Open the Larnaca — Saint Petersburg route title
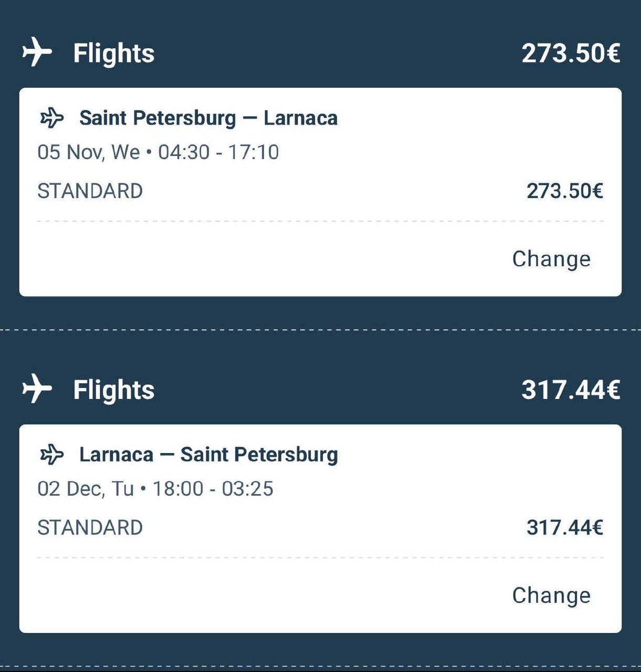641x672 pixels. click(208, 454)
